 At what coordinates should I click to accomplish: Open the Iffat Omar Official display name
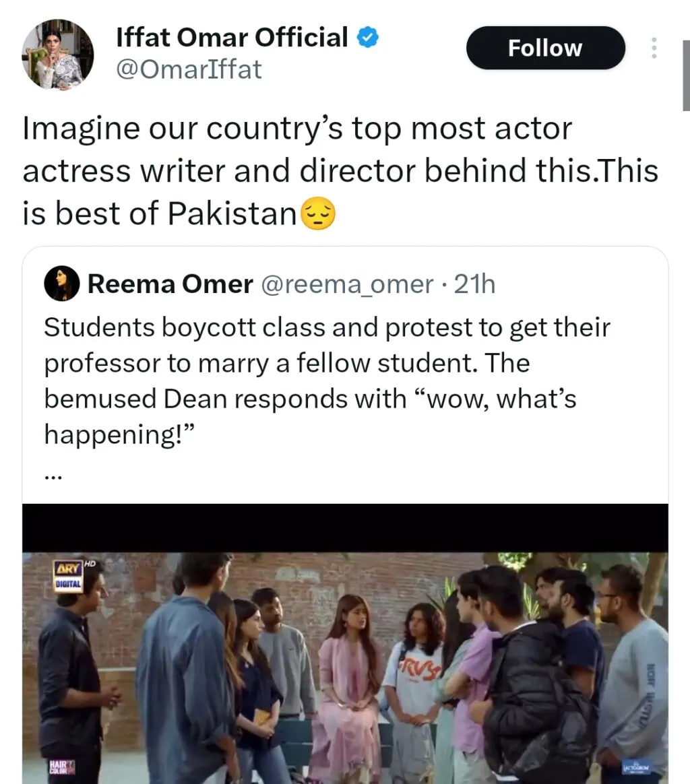pos(232,38)
